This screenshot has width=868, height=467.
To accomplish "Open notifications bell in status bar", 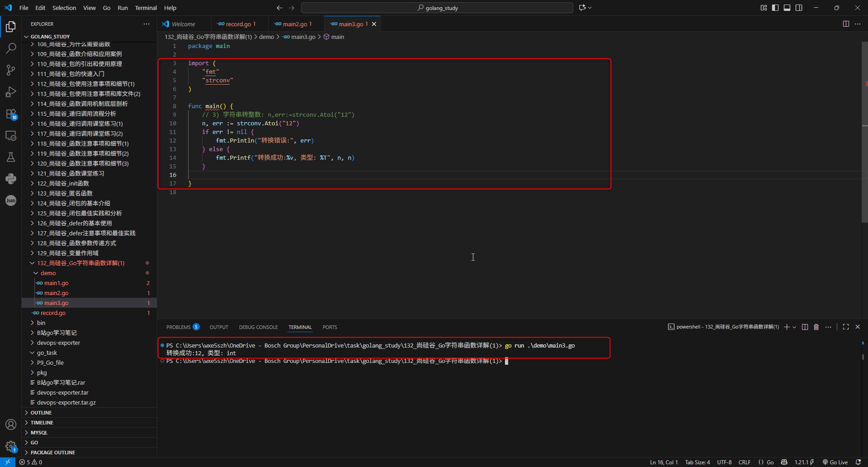I will [859, 462].
